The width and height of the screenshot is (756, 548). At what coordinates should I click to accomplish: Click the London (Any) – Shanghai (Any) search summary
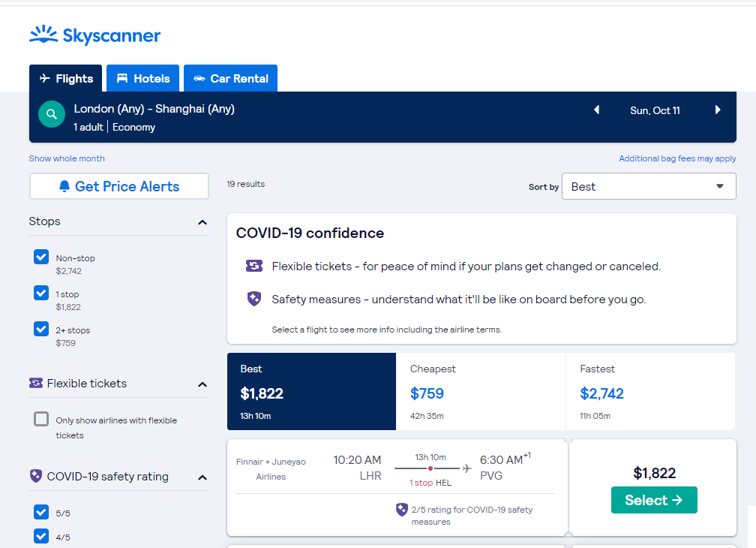click(x=154, y=109)
